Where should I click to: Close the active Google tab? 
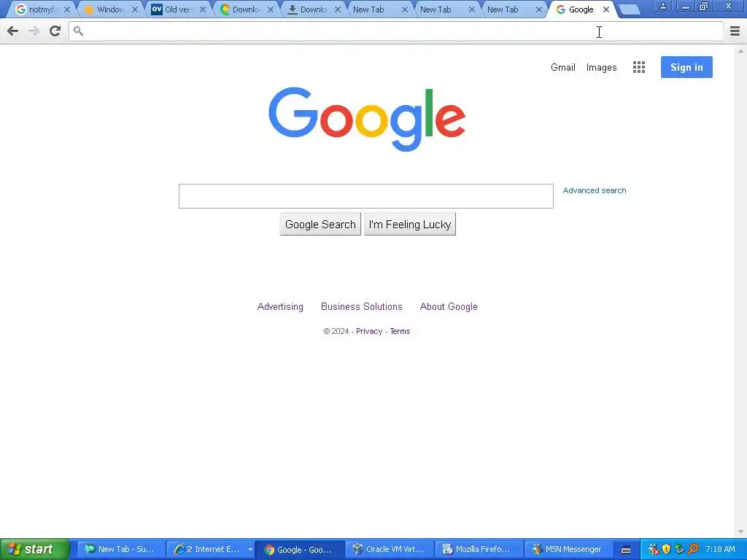606,9
